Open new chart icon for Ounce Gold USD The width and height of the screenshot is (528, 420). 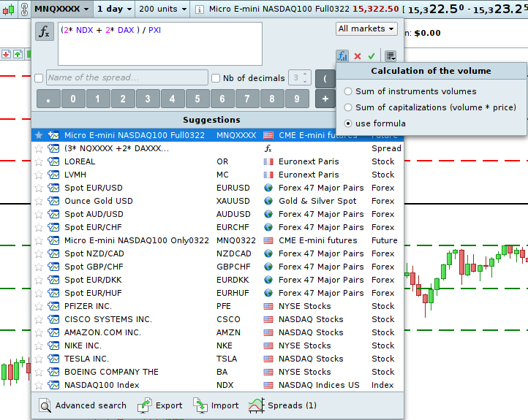(x=53, y=201)
